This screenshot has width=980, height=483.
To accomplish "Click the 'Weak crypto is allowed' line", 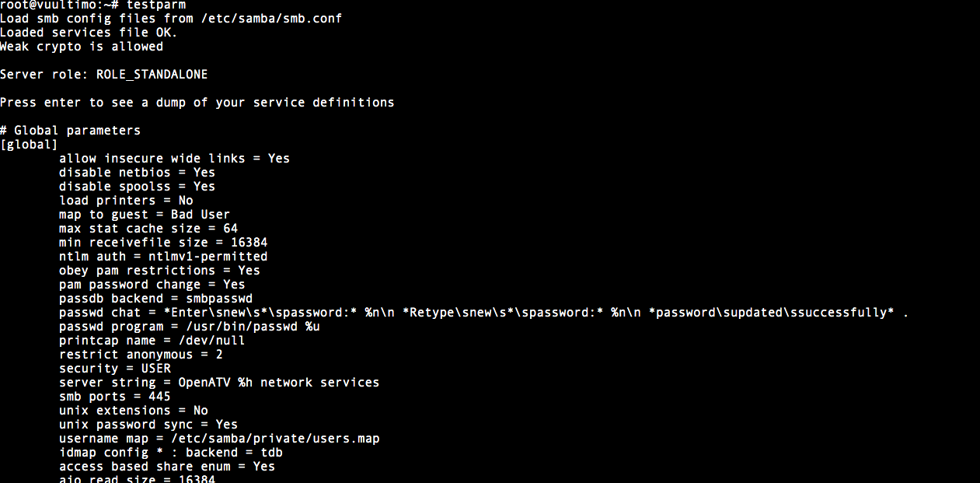I will [x=82, y=47].
